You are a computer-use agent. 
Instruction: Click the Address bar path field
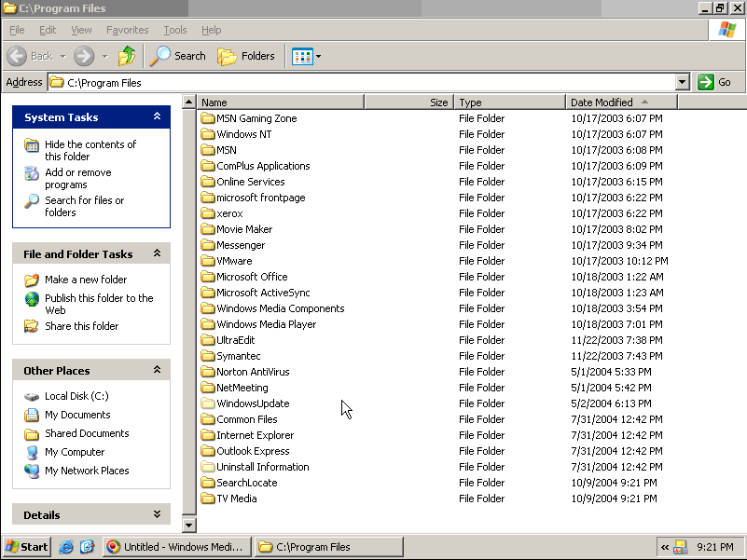tap(362, 82)
